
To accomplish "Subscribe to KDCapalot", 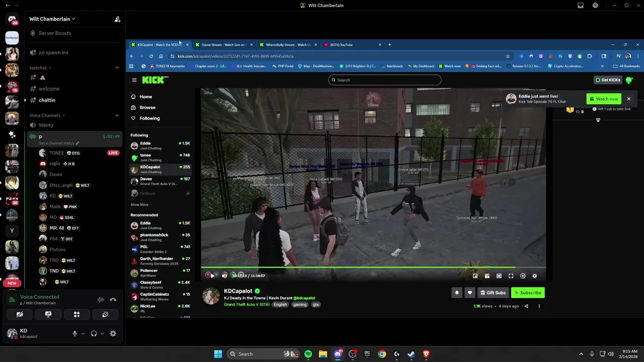I will [528, 293].
